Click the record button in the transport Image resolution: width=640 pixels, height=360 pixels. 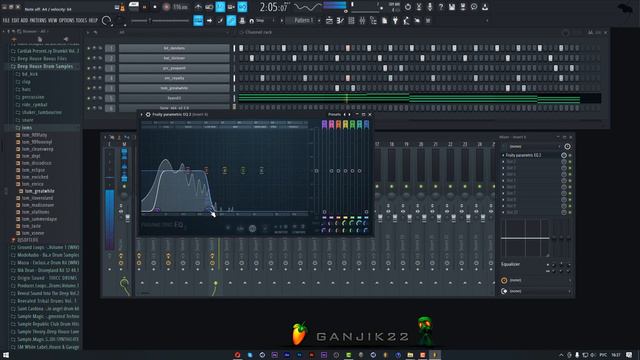coord(166,7)
